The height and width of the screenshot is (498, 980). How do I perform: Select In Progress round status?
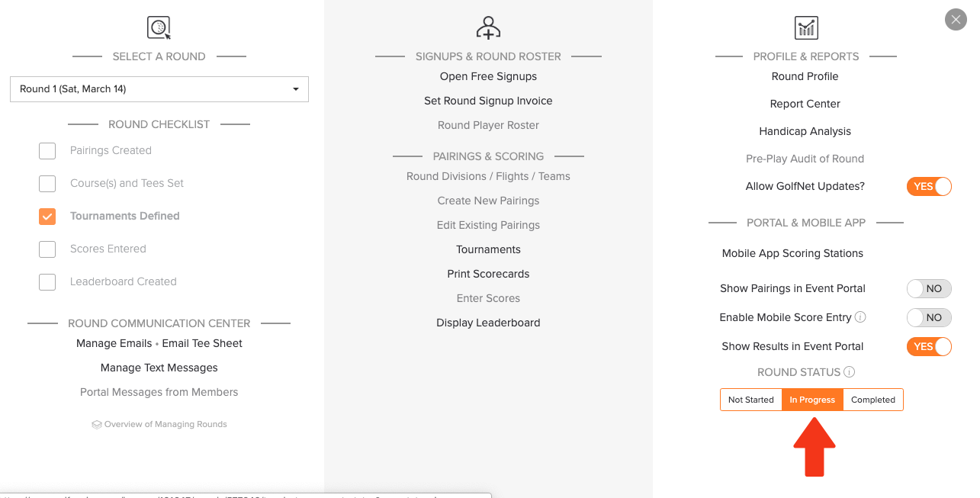click(812, 400)
